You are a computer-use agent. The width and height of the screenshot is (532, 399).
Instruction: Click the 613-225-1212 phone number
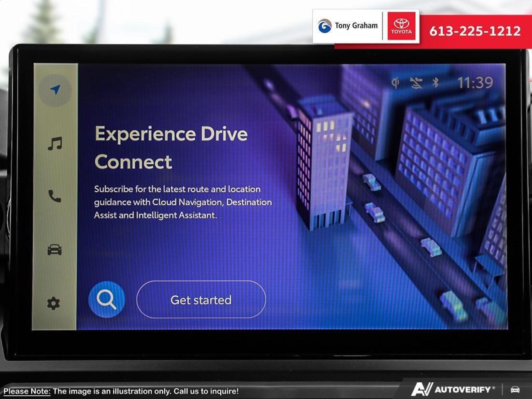pos(475,31)
